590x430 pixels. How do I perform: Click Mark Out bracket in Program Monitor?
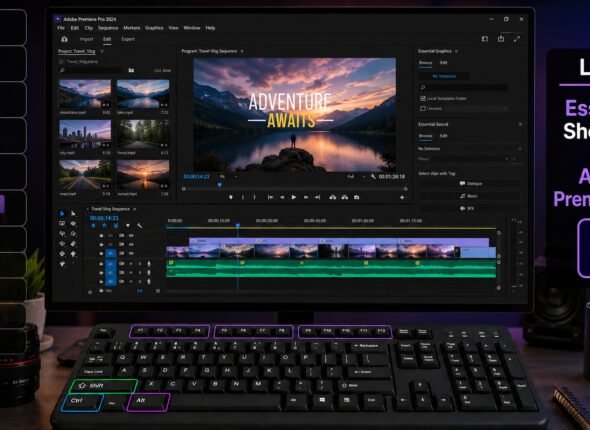[x=255, y=197]
